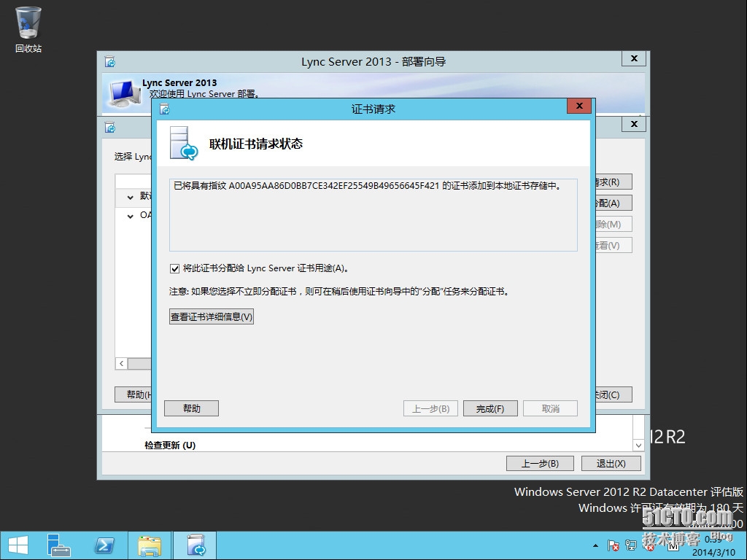Open Server Manager from the taskbar
The height and width of the screenshot is (560, 747).
pos(58,545)
